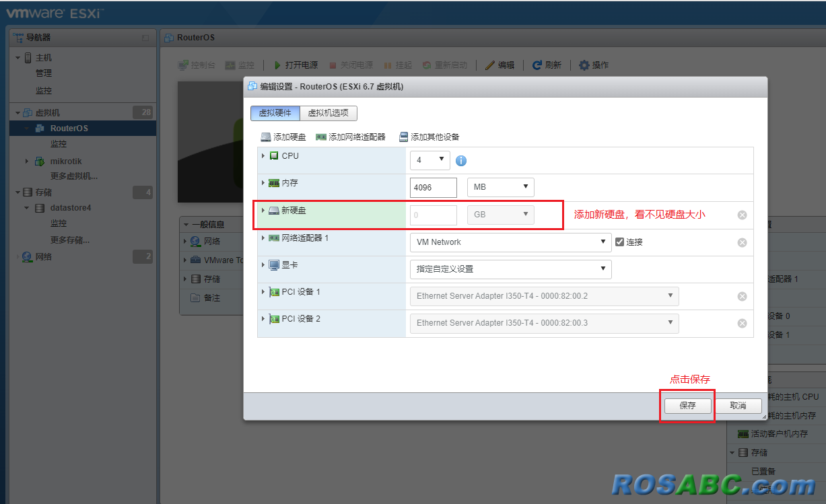Refresh the page with 刷新

click(547, 65)
